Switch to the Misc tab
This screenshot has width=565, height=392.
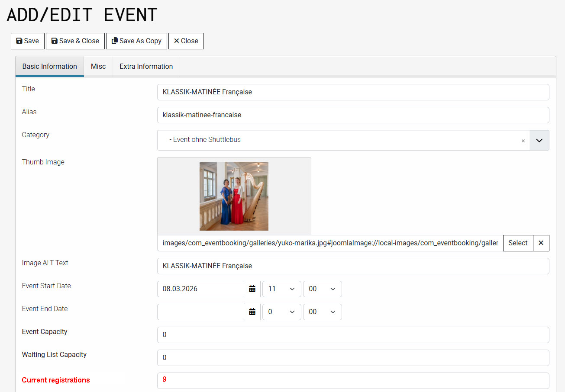click(98, 67)
